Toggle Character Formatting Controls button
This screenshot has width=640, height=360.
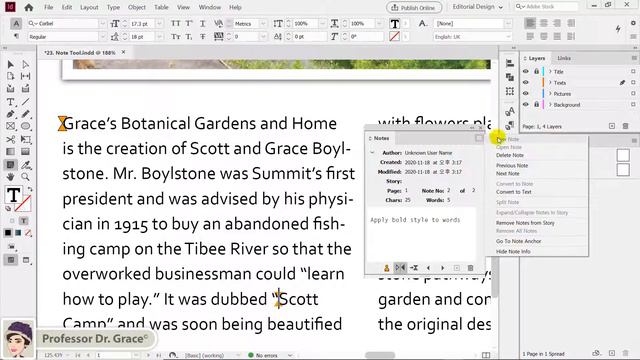tap(16, 23)
